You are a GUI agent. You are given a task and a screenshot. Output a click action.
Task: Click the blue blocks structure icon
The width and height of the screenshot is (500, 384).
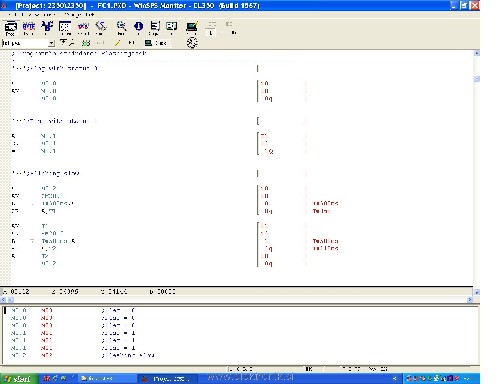(47, 28)
